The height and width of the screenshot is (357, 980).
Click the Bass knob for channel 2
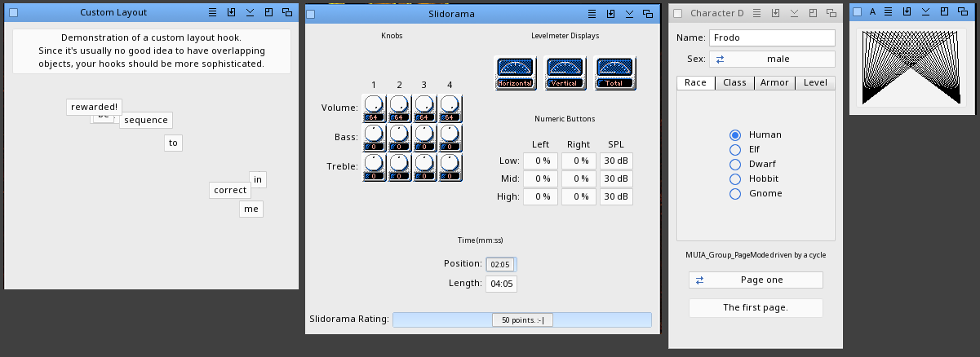click(399, 137)
